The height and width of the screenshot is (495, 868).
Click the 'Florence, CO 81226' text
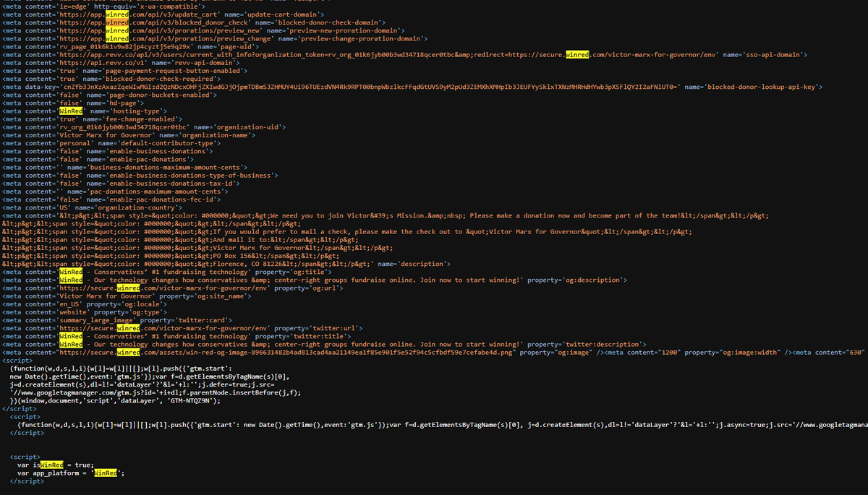coord(247,263)
